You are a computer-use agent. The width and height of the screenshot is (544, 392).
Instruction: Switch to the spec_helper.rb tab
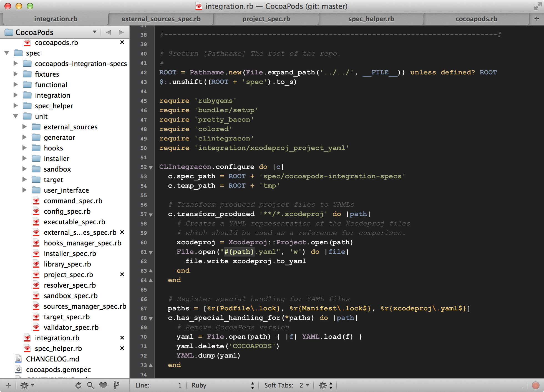point(371,19)
